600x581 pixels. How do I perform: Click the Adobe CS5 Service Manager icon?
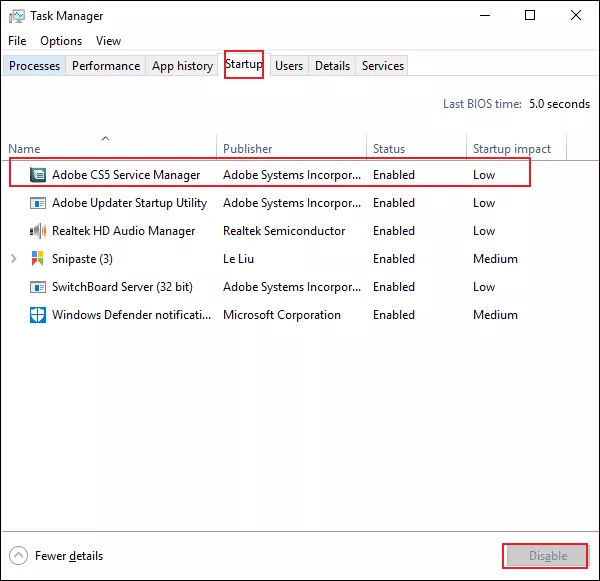[x=38, y=175]
